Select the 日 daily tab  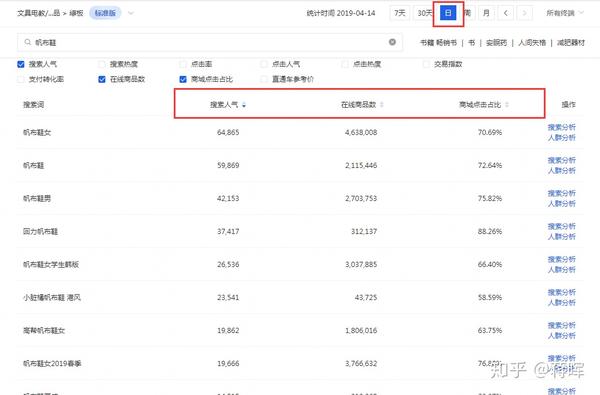pos(448,13)
